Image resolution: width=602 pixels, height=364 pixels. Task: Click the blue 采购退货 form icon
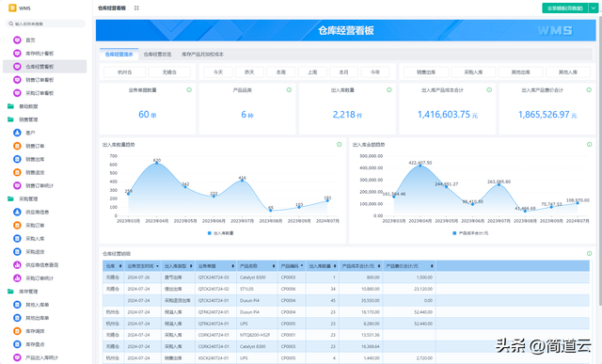click(17, 252)
